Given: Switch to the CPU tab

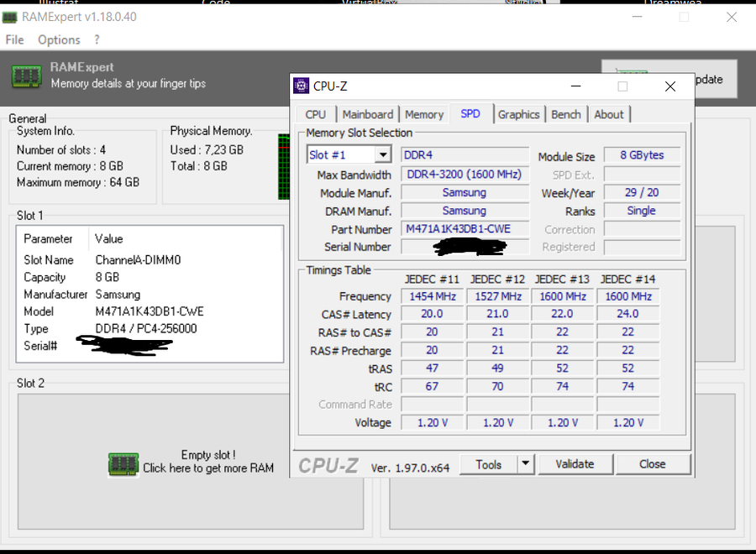Looking at the screenshot, I should tap(315, 115).
